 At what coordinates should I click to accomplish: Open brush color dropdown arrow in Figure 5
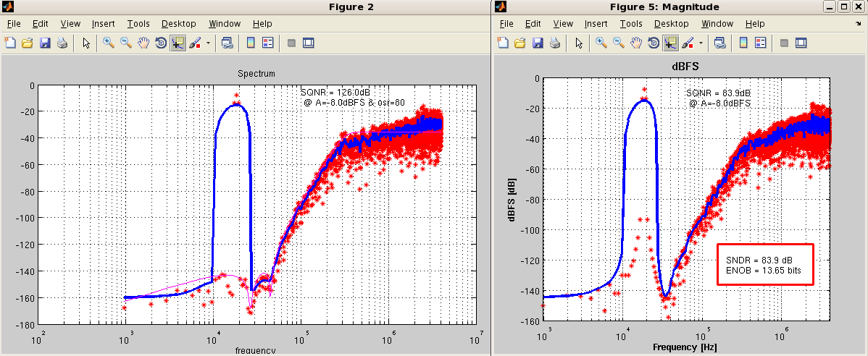pos(701,43)
